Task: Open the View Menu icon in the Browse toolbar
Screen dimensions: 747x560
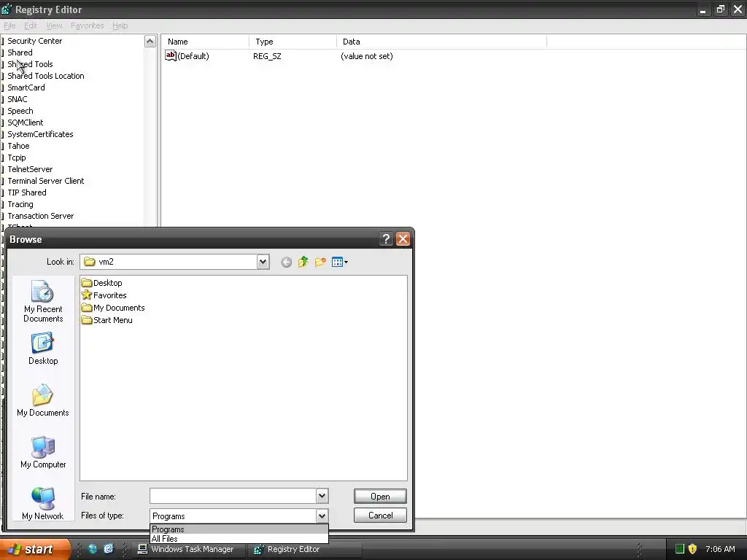Action: pyautogui.click(x=340, y=262)
